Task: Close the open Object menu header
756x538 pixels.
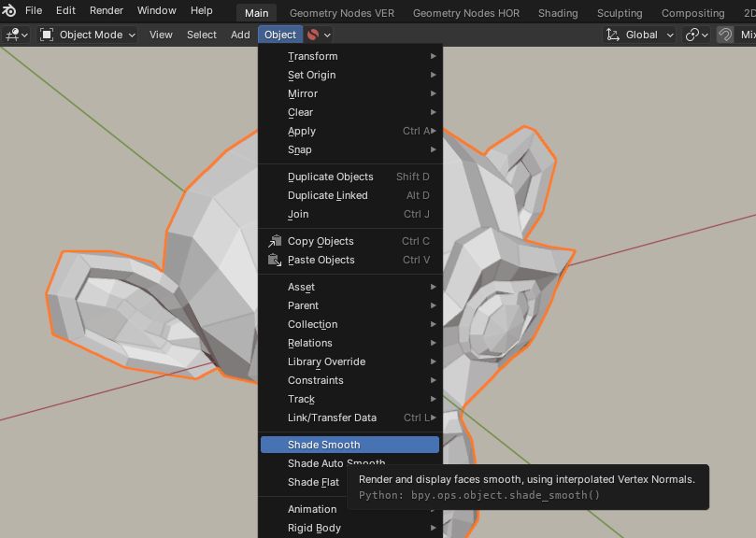Action: 280,35
